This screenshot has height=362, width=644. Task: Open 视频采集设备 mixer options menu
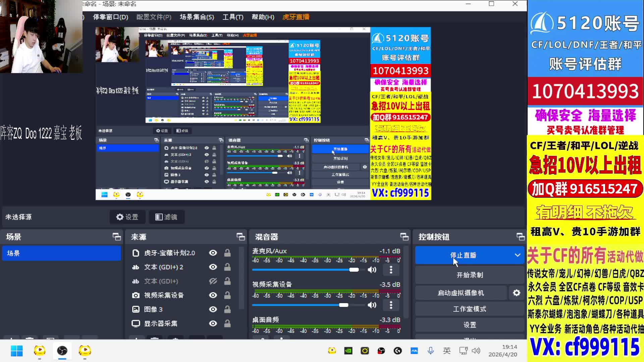tap(391, 305)
